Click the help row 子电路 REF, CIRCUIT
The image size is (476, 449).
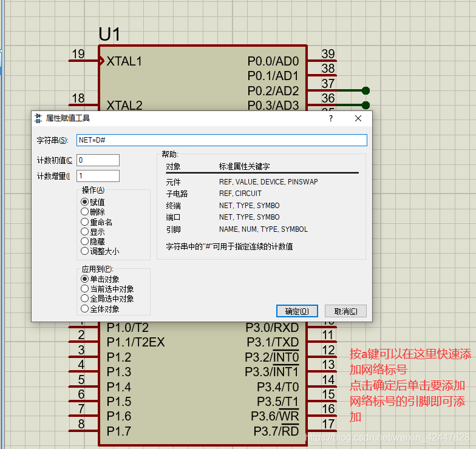(x=214, y=193)
